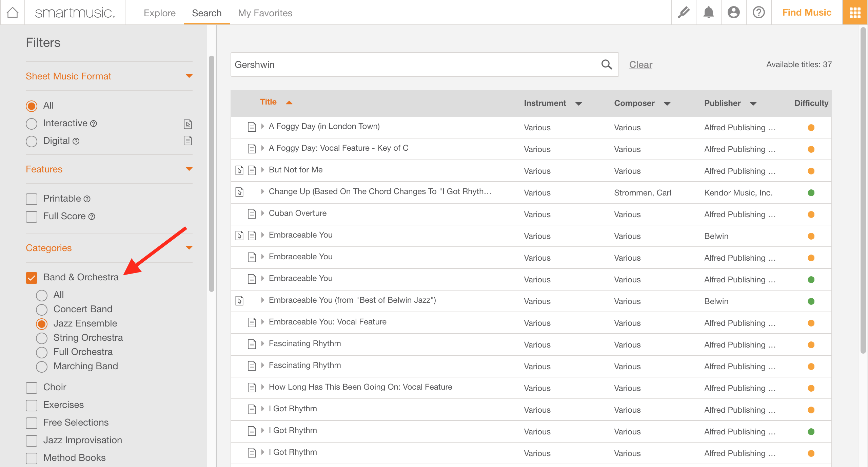Click the Interactive format document icon in Filters
This screenshot has width=868, height=467.
tap(188, 124)
